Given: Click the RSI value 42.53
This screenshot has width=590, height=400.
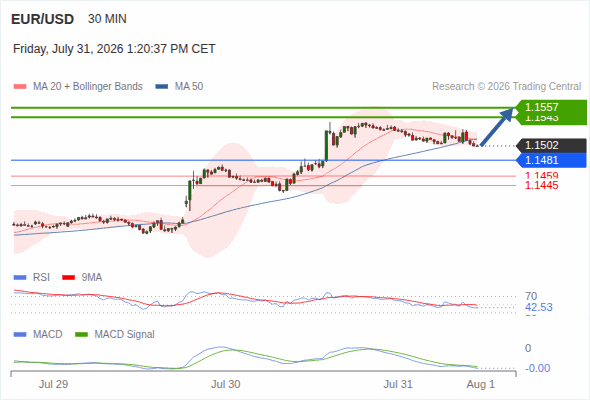Looking at the screenshot, I should (x=539, y=307).
